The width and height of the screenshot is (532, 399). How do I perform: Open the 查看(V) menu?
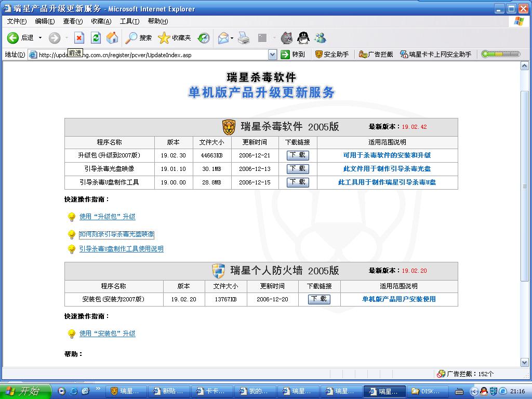(73, 21)
